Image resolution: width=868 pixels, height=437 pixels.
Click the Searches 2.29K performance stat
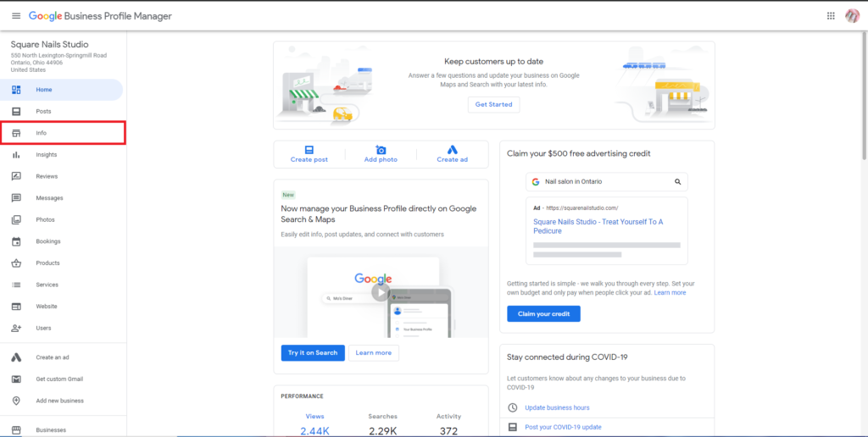pyautogui.click(x=382, y=424)
